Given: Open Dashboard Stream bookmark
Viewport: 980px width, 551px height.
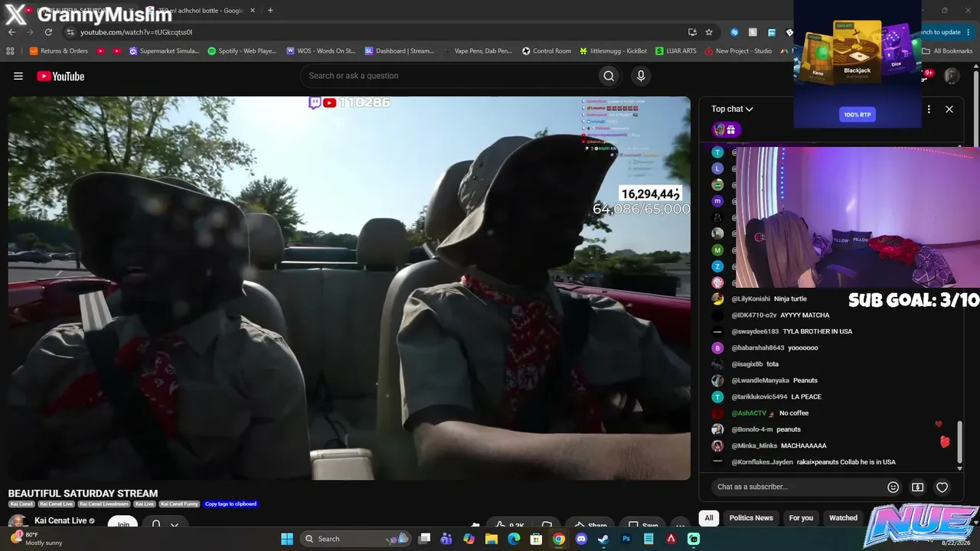Looking at the screenshot, I should pyautogui.click(x=400, y=51).
